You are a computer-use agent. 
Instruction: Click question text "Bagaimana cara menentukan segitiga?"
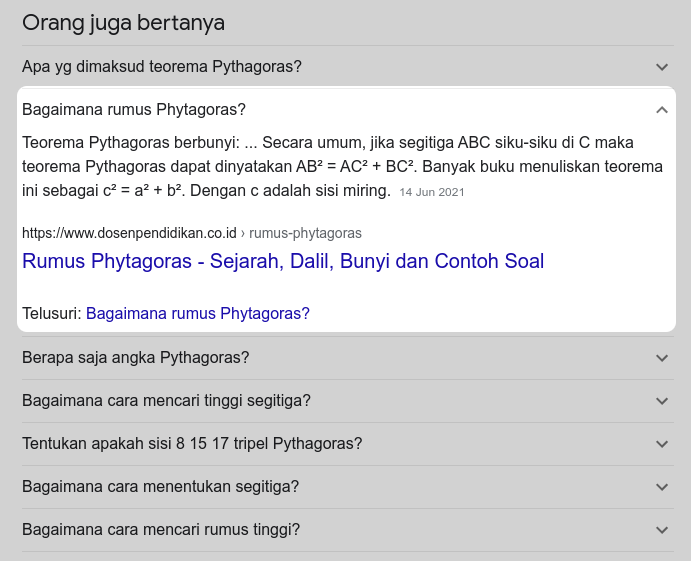161,487
